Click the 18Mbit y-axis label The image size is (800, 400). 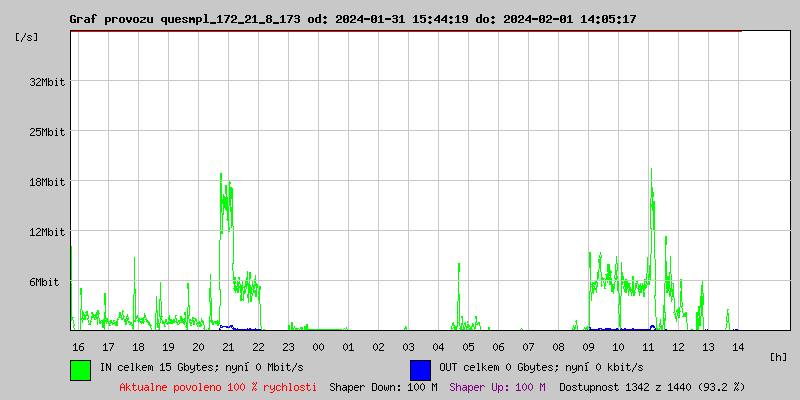(47, 182)
